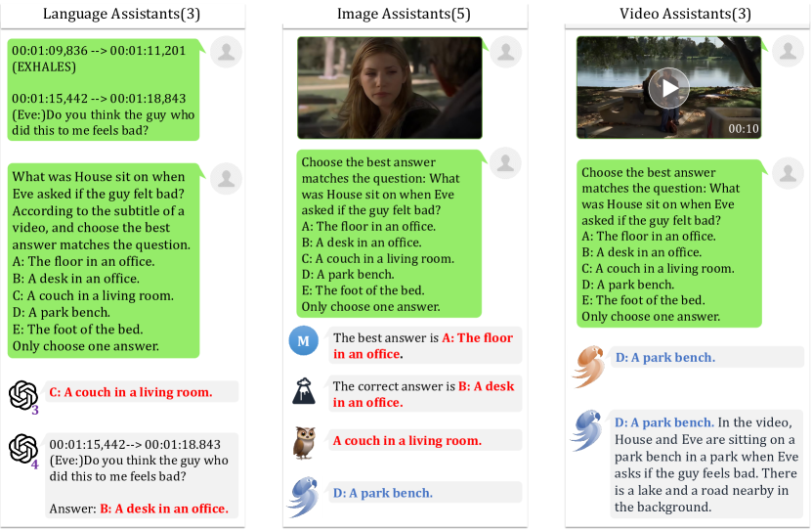Screen dimensions: 812x531
Task: Click the blue parrot avatar in Video Assistants
Action: 586,430
